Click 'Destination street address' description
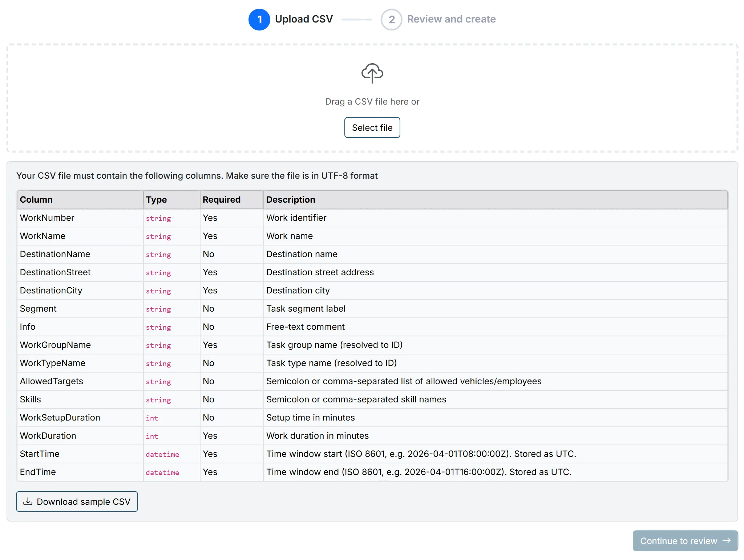The width and height of the screenshot is (744, 560). click(320, 272)
